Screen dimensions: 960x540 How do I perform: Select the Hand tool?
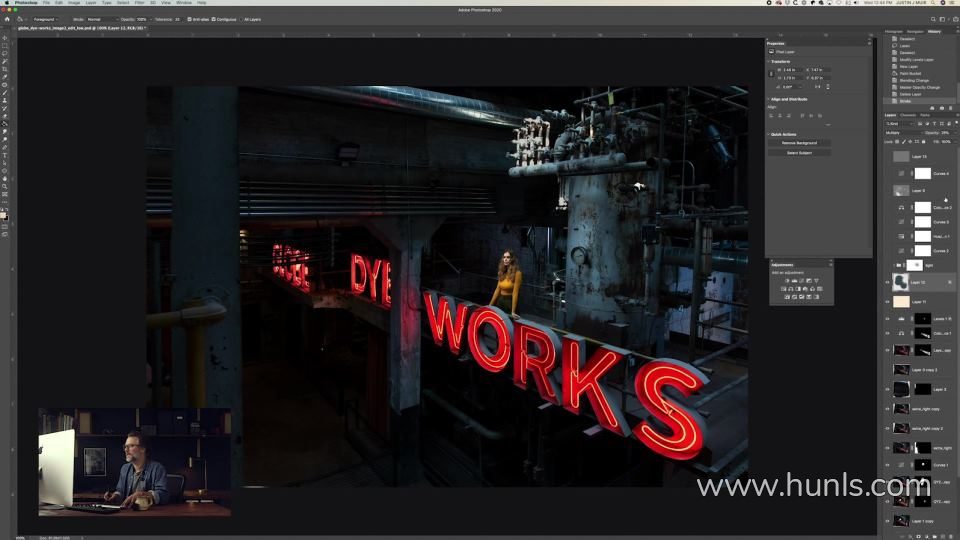5,179
